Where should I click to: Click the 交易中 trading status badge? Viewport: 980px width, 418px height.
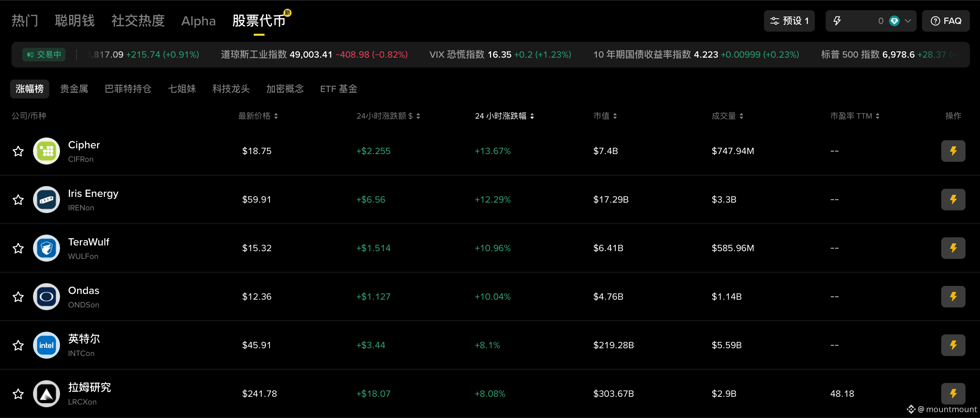click(44, 54)
